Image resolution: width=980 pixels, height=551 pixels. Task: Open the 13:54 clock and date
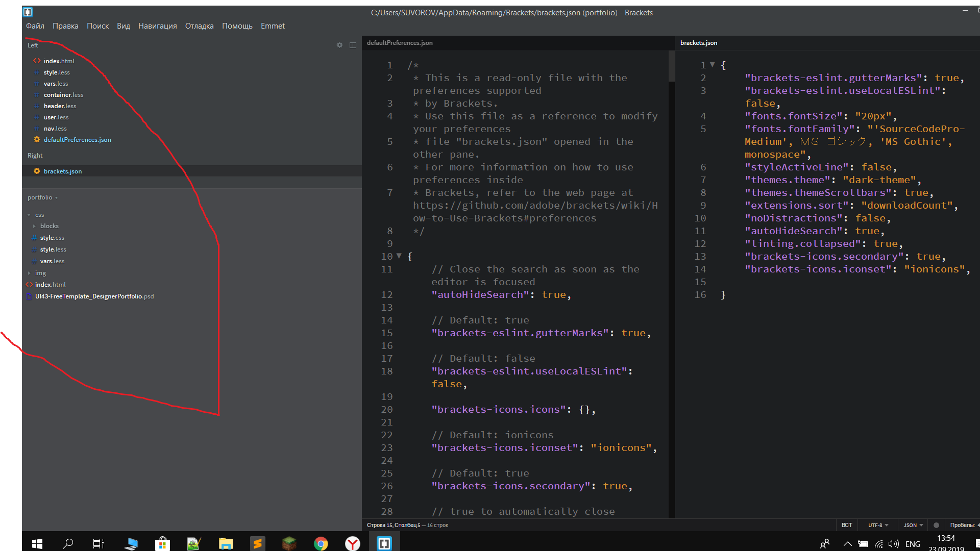click(x=946, y=543)
